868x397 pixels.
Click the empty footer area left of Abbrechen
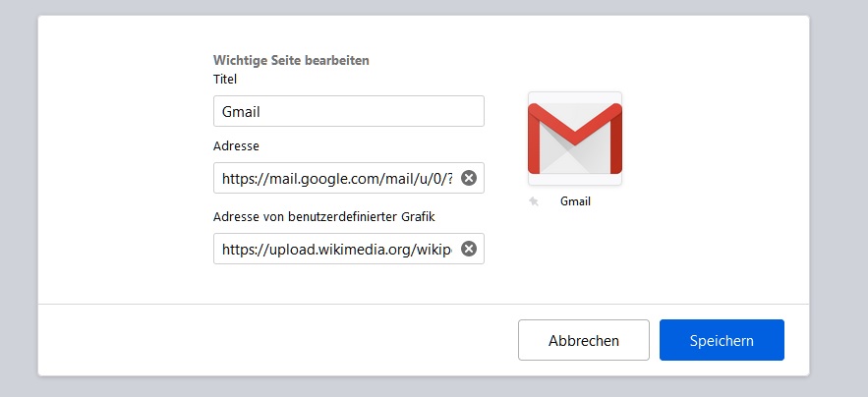(275, 341)
